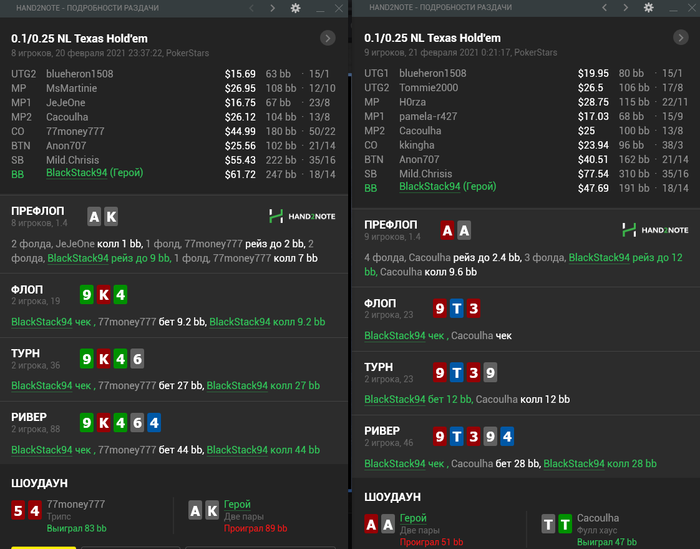Viewport: 700px width, 549px height.
Task: Go to previous hand in left window title bar
Action: point(251,8)
